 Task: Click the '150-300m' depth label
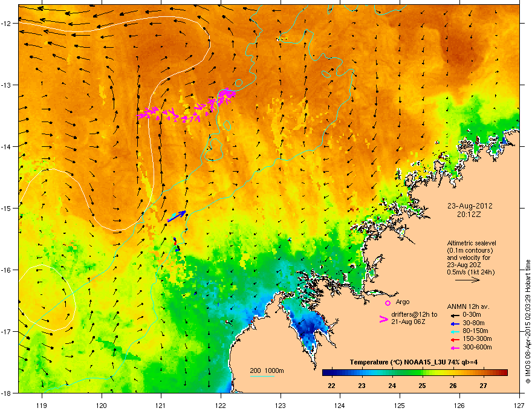[477, 339]
